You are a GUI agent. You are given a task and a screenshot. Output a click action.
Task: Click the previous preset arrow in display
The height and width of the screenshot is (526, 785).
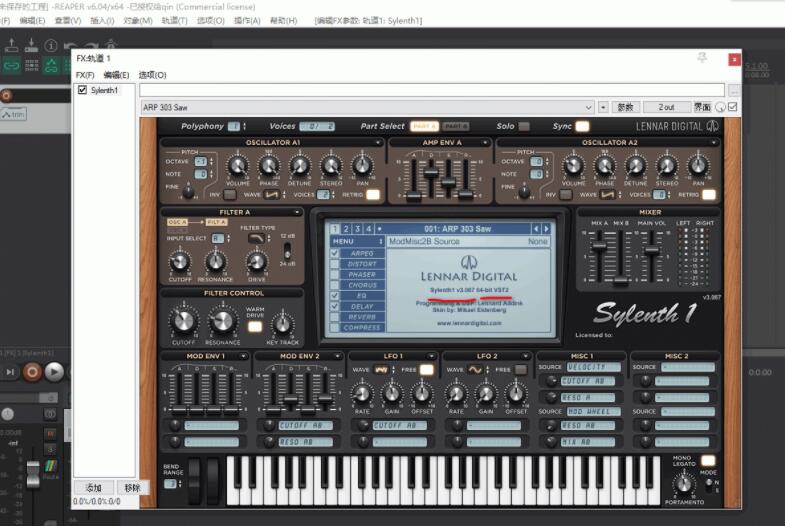[x=536, y=229]
